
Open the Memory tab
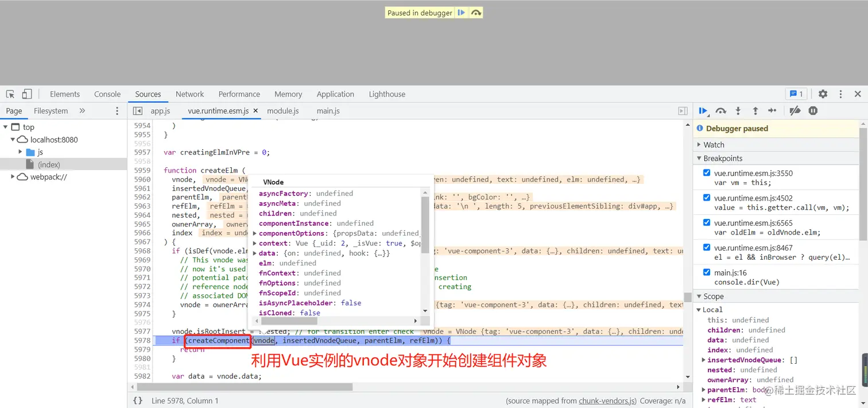click(288, 94)
